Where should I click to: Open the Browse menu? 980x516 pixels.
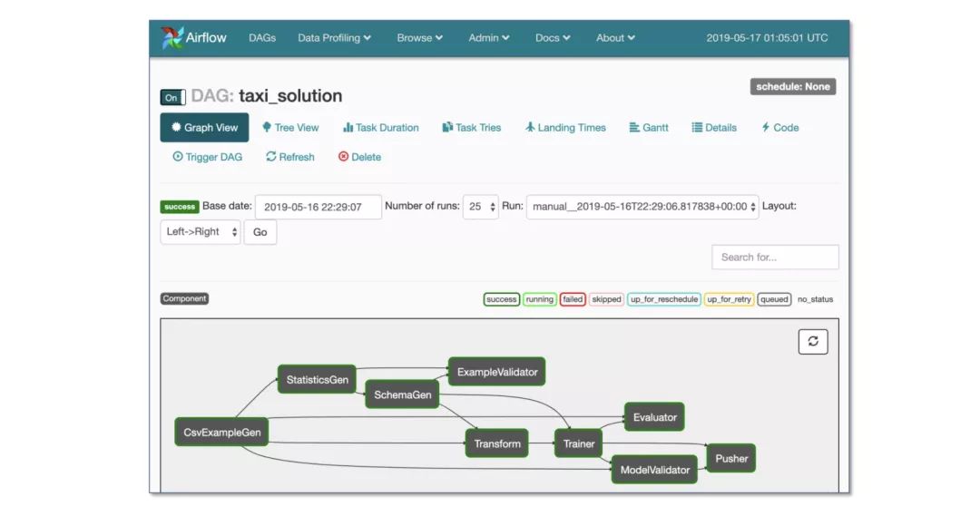tap(419, 38)
